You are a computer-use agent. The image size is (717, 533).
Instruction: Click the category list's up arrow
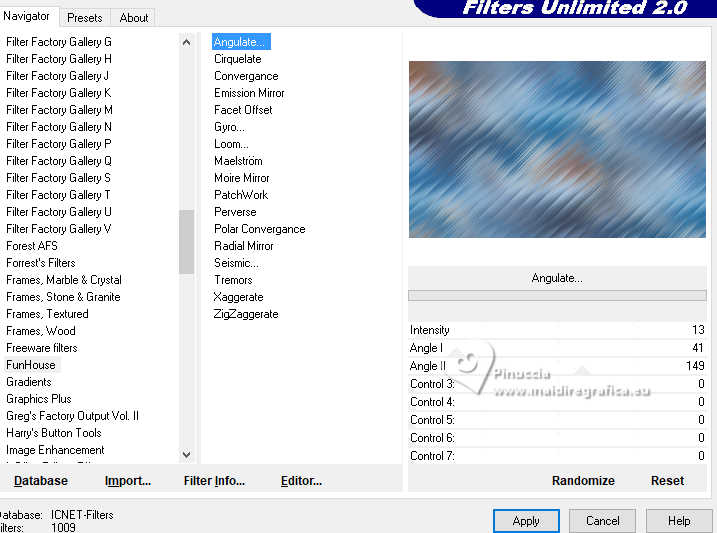(x=186, y=43)
